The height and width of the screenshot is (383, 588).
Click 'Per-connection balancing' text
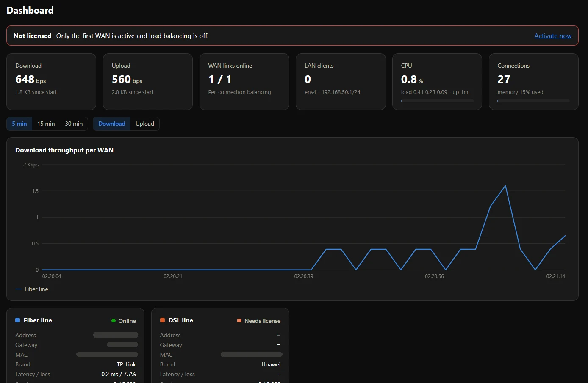tap(239, 92)
